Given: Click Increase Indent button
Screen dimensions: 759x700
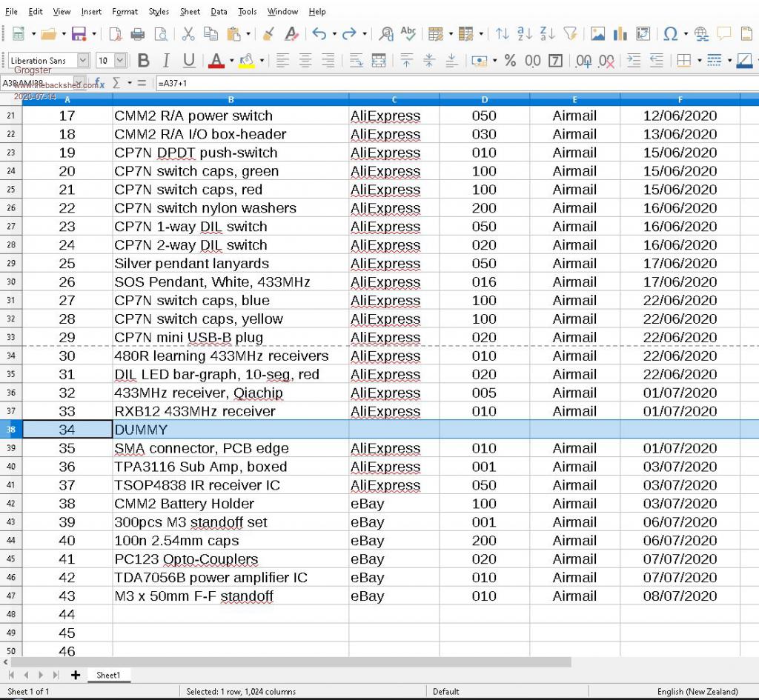Looking at the screenshot, I should [x=634, y=61].
